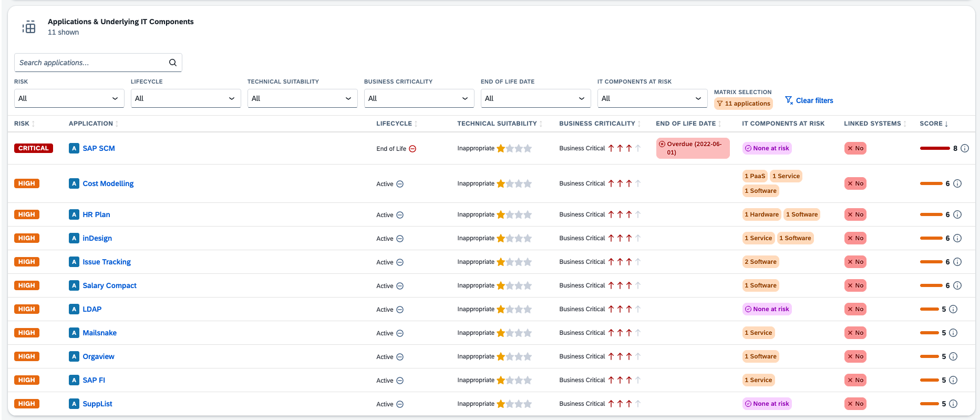Click star rating in SuppList row

pyautogui.click(x=514, y=404)
